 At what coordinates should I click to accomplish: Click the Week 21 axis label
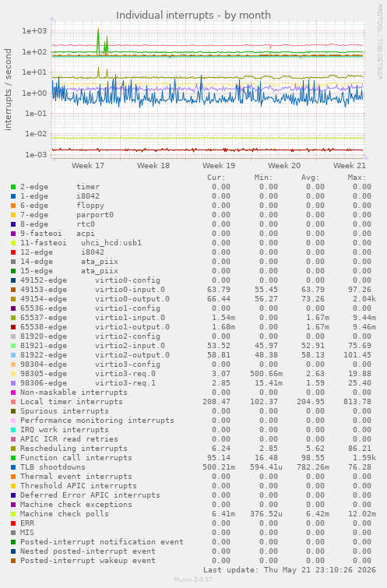pyautogui.click(x=349, y=165)
